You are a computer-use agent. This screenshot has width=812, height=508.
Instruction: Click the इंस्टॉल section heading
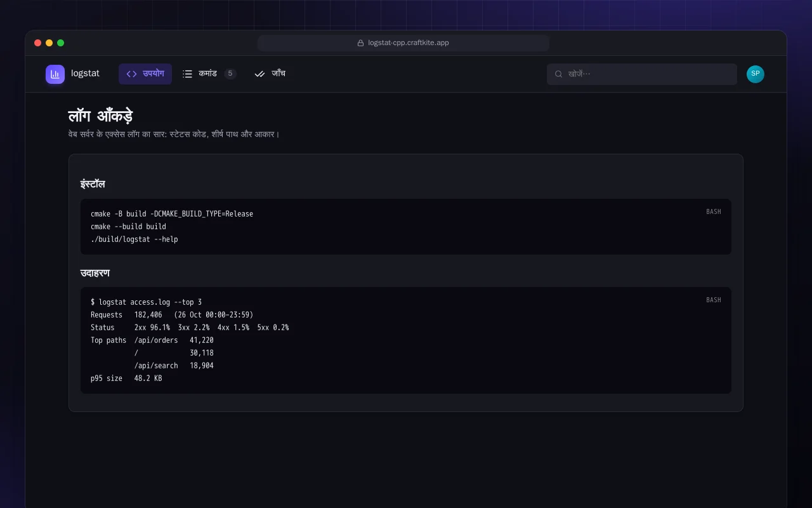pyautogui.click(x=93, y=184)
